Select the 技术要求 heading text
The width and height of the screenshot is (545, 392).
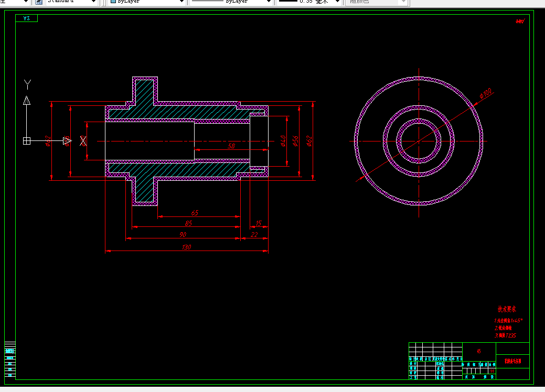pos(507,309)
